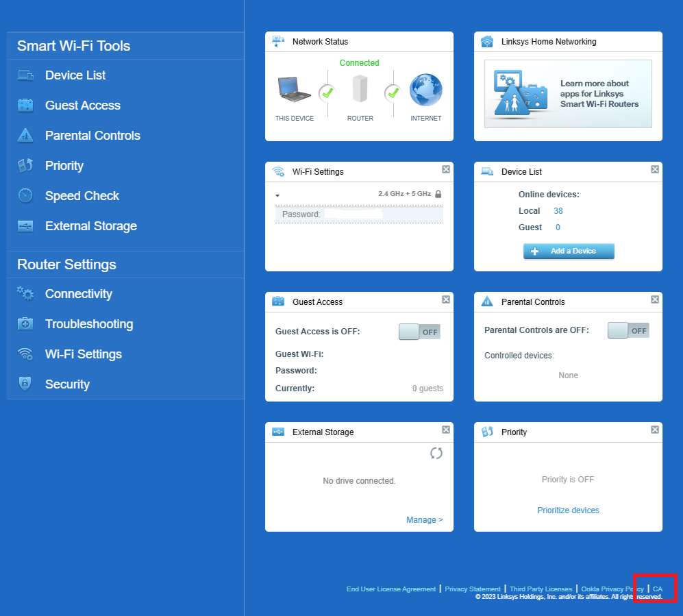Open the Guest Access sidebar icon
The height and width of the screenshot is (616, 683).
tap(25, 106)
